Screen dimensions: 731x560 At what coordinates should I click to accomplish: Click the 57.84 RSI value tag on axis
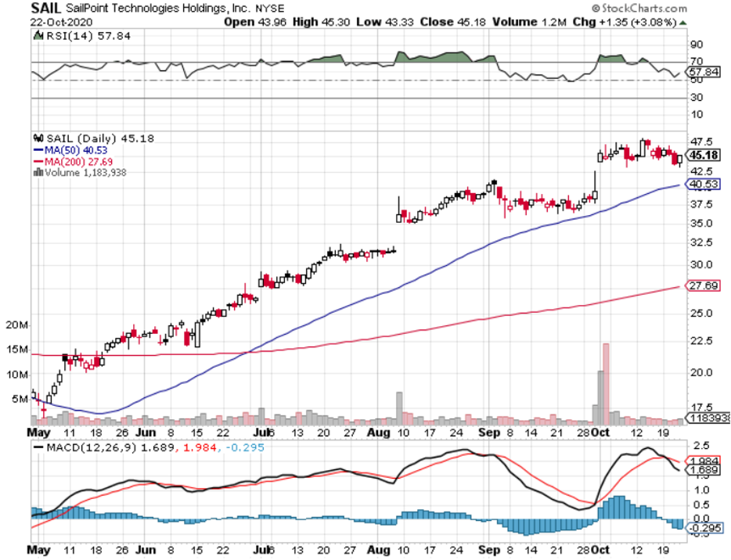click(x=704, y=72)
